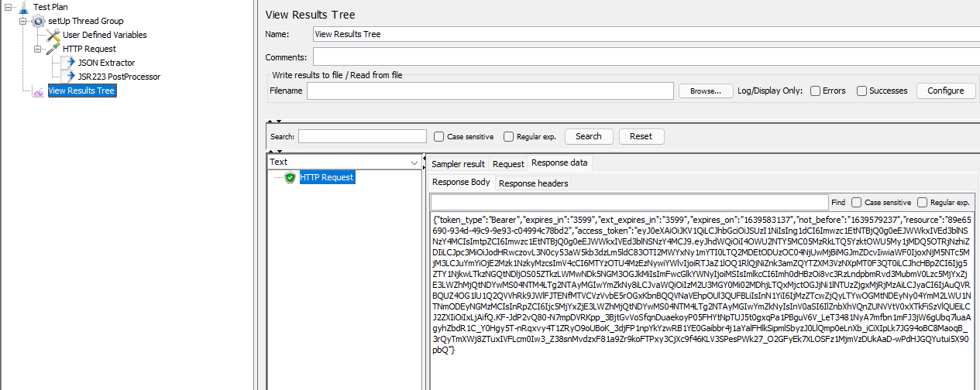This screenshot has width=980, height=390.
Task: Click the setUp Thread Group gear icon
Action: click(x=38, y=21)
